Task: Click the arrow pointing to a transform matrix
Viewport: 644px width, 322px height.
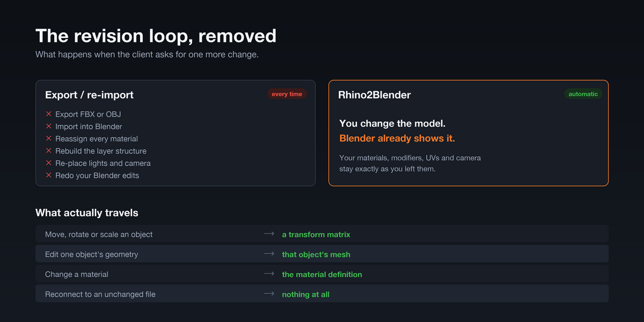Action: pyautogui.click(x=269, y=234)
